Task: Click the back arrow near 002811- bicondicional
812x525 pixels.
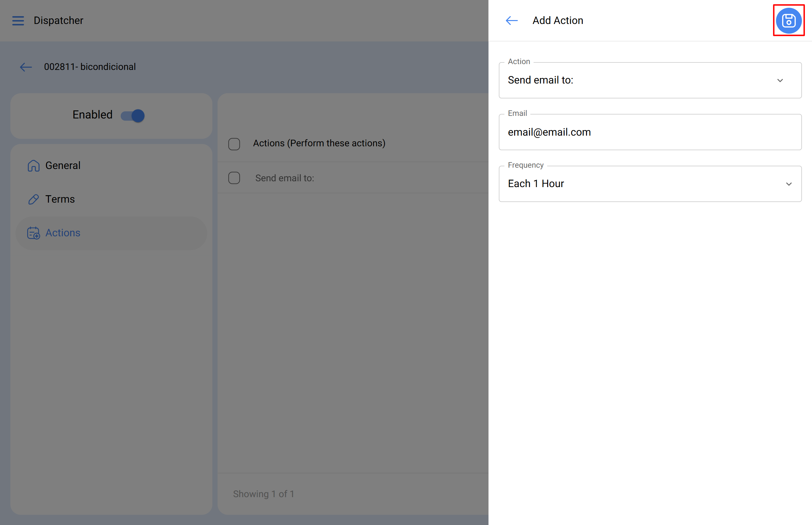Action: 26,67
